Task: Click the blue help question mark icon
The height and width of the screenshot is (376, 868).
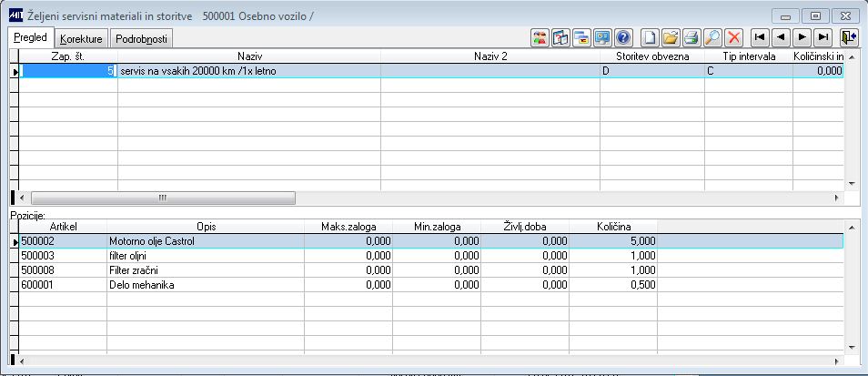Action: click(623, 37)
